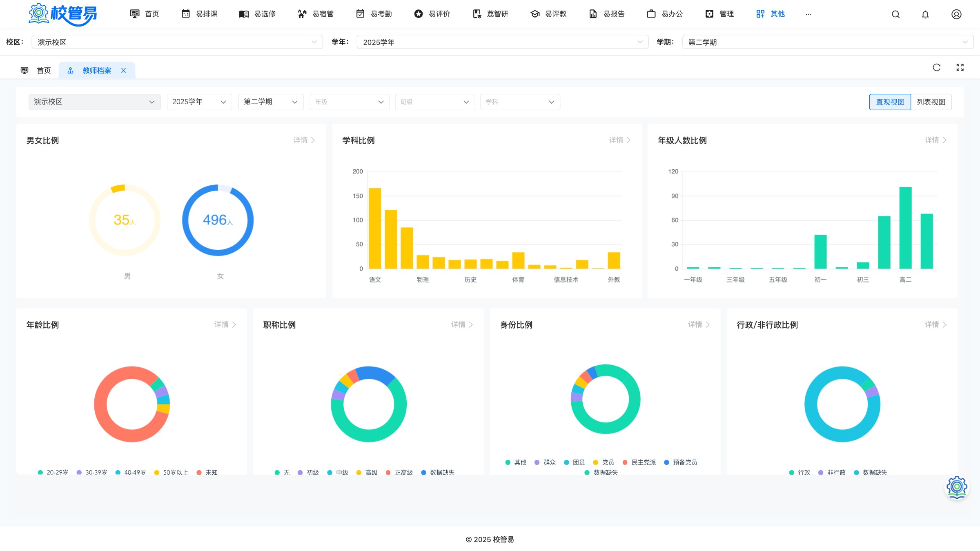Switch to 列表视图 view
980x551 pixels.
[931, 102]
